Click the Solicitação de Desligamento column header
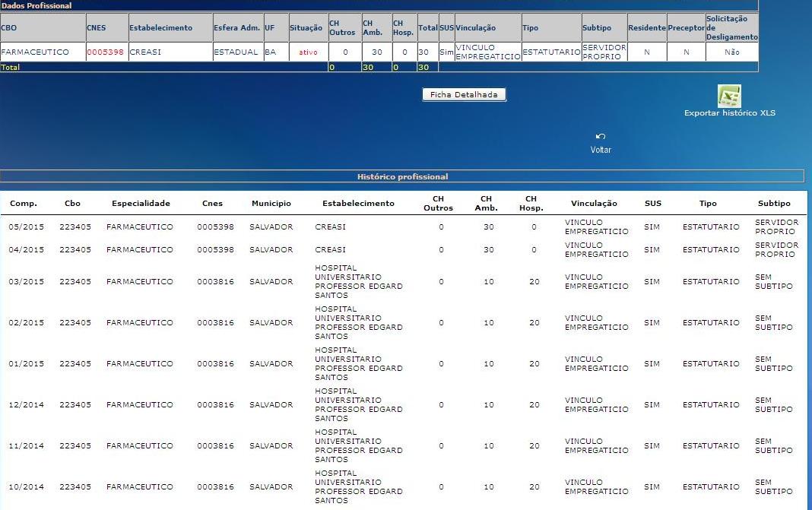Image resolution: width=812 pixels, height=510 pixels. pyautogui.click(x=731, y=27)
